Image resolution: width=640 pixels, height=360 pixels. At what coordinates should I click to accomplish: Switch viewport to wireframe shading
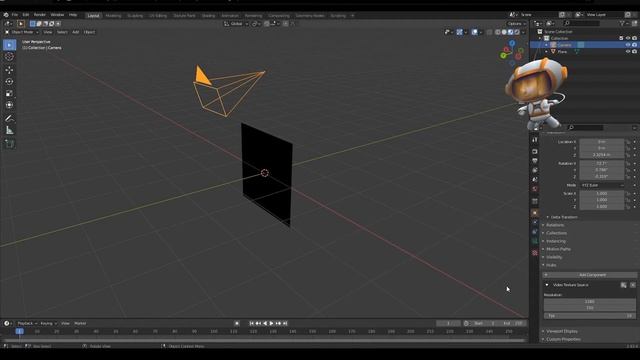[x=498, y=32]
